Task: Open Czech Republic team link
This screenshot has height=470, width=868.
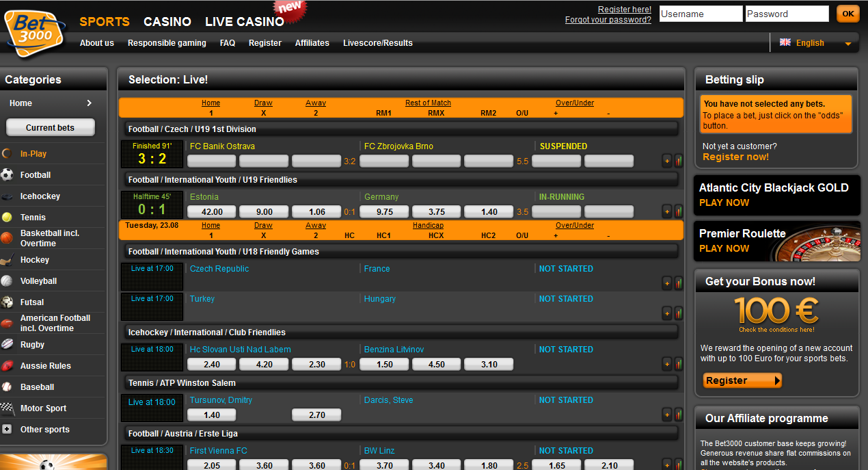Action: 219,269
